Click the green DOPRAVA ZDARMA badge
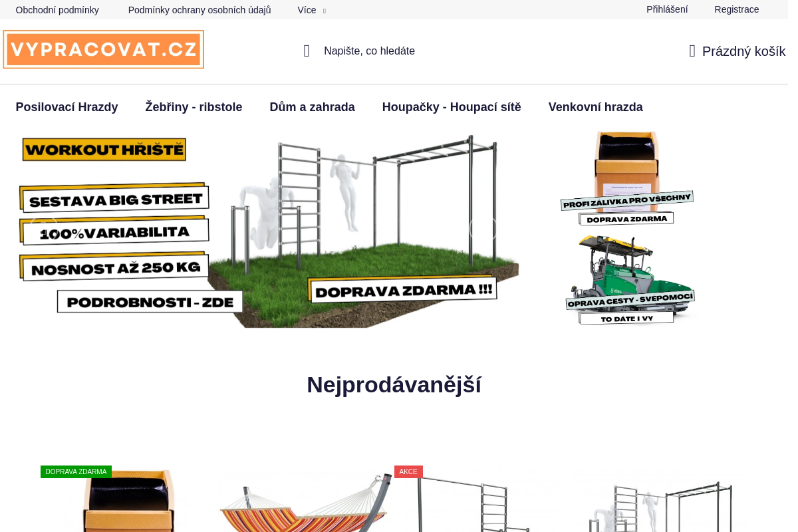This screenshot has width=798, height=532. (x=76, y=471)
